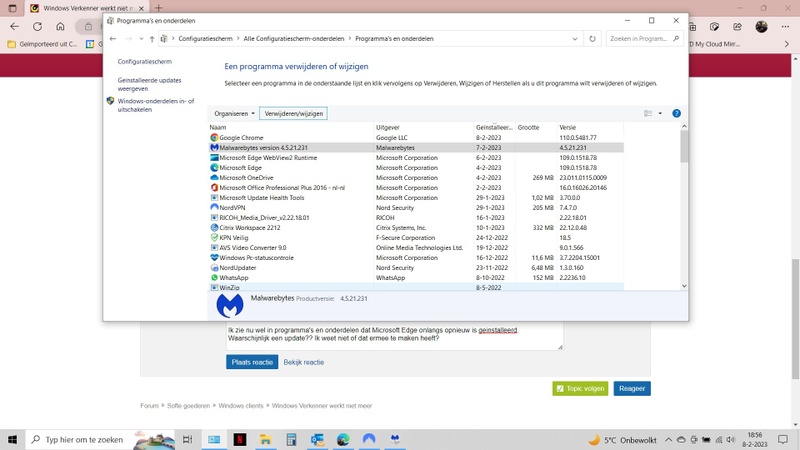
Task: Sort programs by the Geïnstalleerd op column
Action: [494, 128]
